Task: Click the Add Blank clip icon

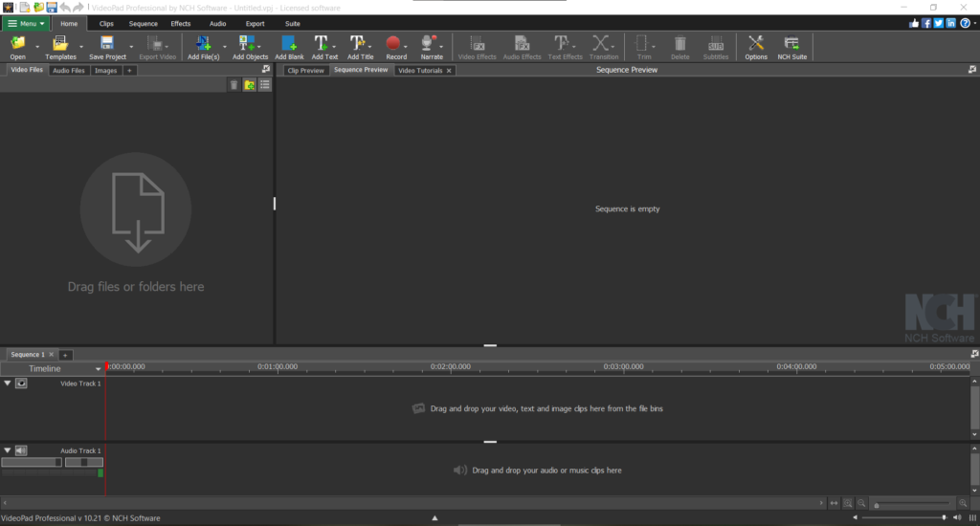Action: pos(289,44)
